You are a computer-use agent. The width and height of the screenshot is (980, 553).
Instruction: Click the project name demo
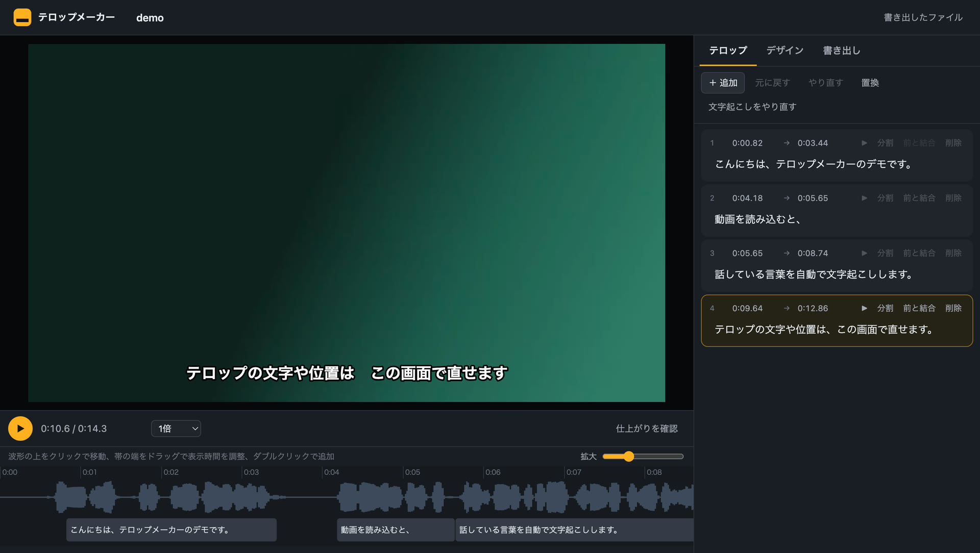click(150, 18)
